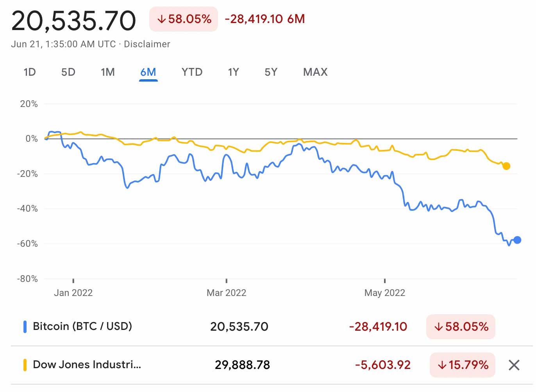The image size is (536, 392).
Task: Click the blue endpoint dot on chart
Action: click(517, 240)
